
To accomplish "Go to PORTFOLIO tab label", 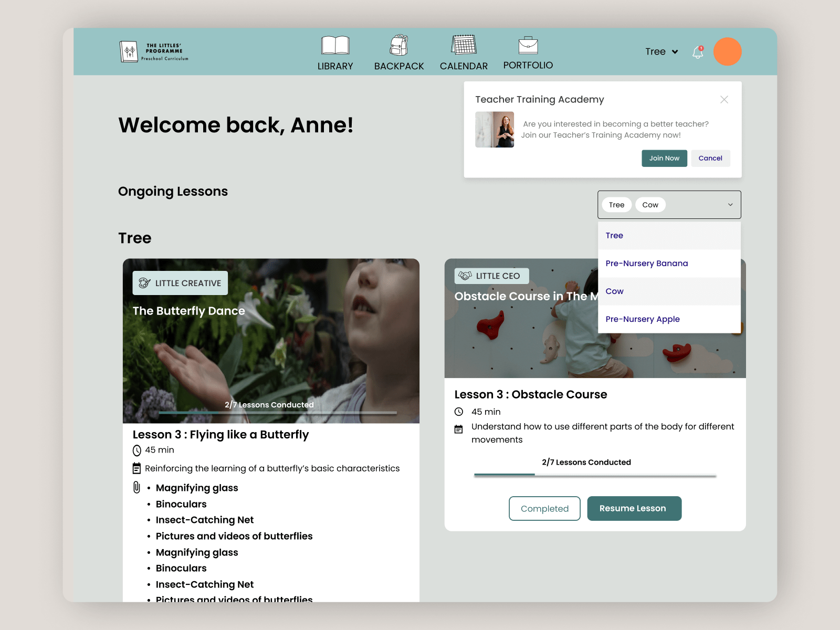I will click(528, 65).
